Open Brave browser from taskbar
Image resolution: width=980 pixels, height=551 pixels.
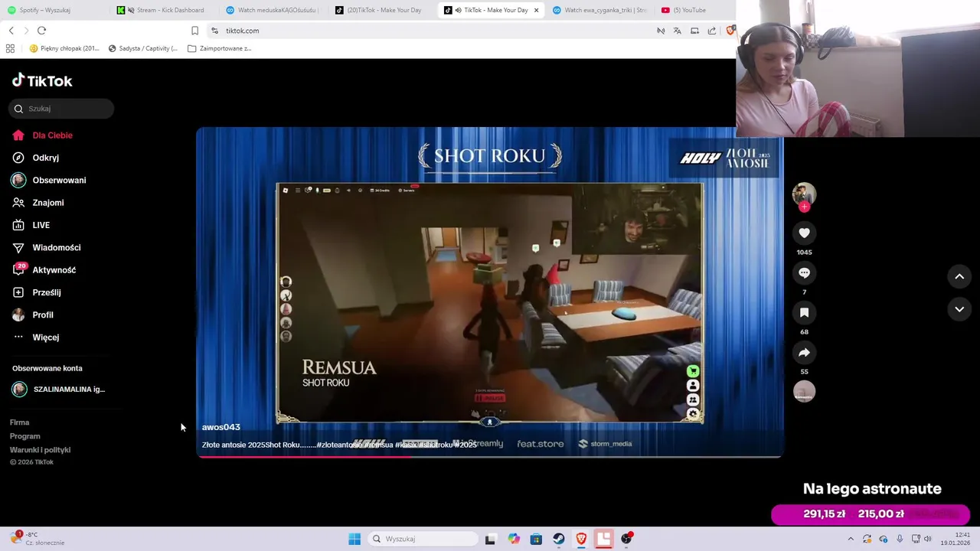581,539
